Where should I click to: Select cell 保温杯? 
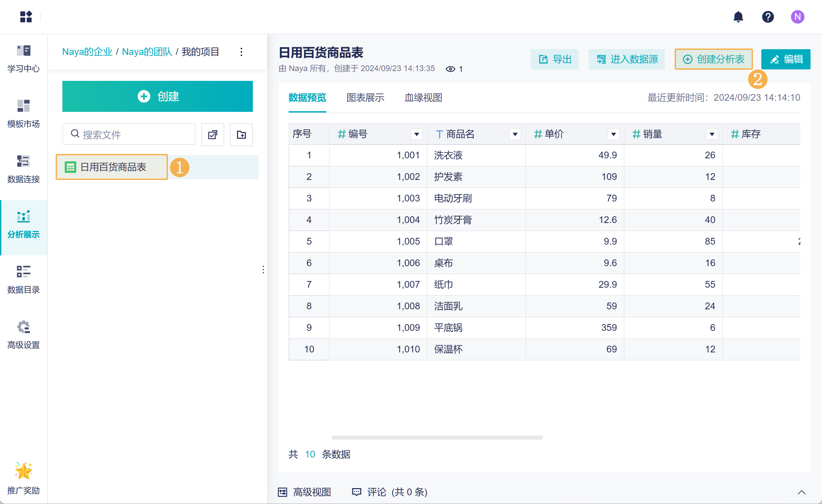[476, 349]
